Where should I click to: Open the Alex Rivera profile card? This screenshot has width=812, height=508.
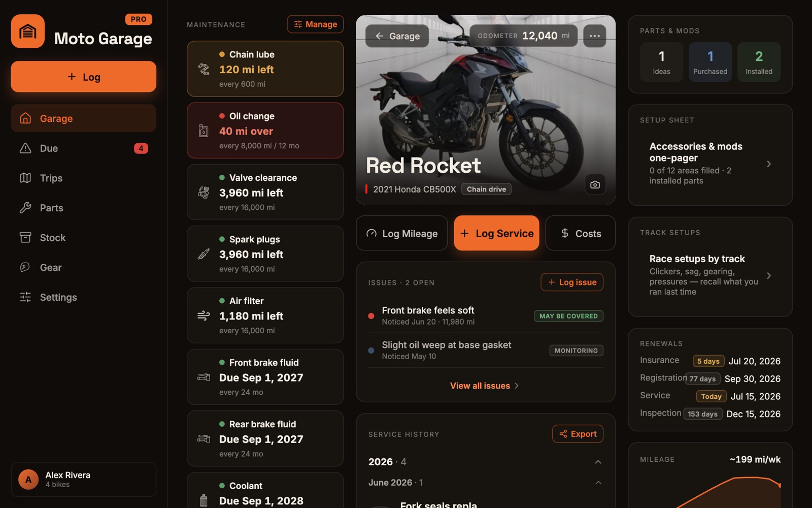[84, 479]
